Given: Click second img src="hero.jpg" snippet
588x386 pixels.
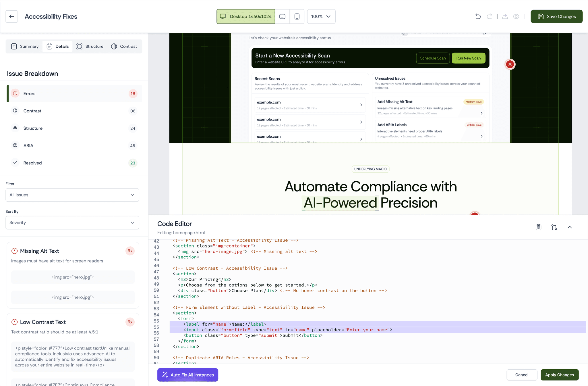Looking at the screenshot, I should pyautogui.click(x=73, y=297).
